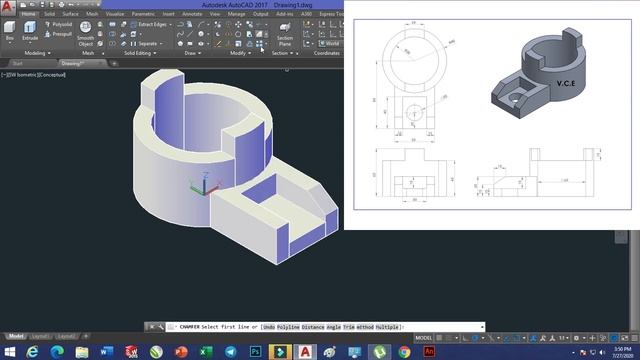Screen dimensions: 640x360
Task: Expand the Solid Editing panel title
Action: point(140,53)
